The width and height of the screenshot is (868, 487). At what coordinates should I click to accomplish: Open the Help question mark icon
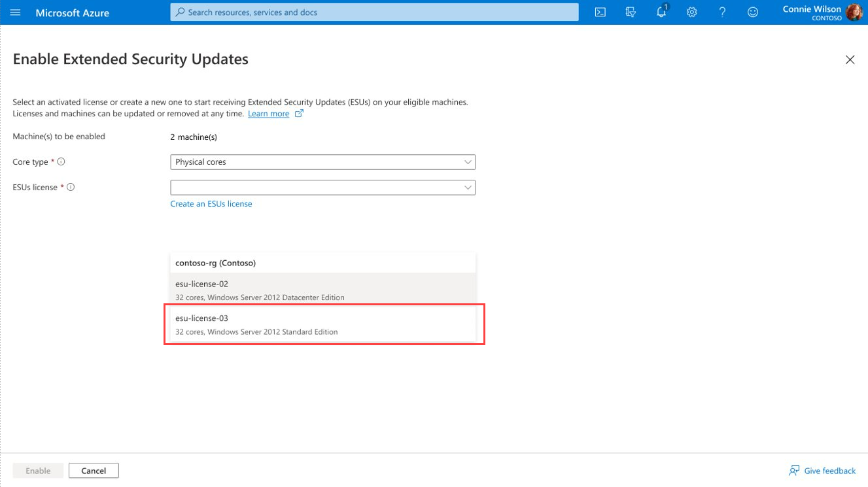pyautogui.click(x=722, y=12)
